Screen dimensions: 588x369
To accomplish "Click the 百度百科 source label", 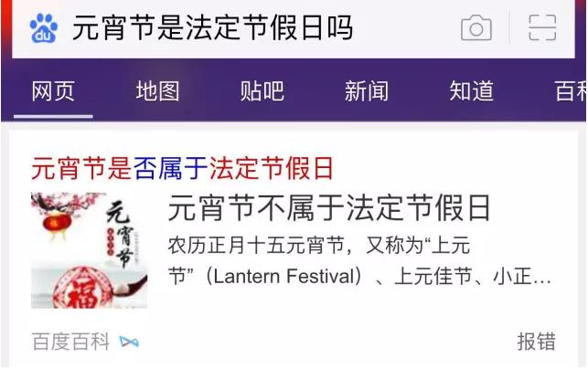I will point(71,342).
